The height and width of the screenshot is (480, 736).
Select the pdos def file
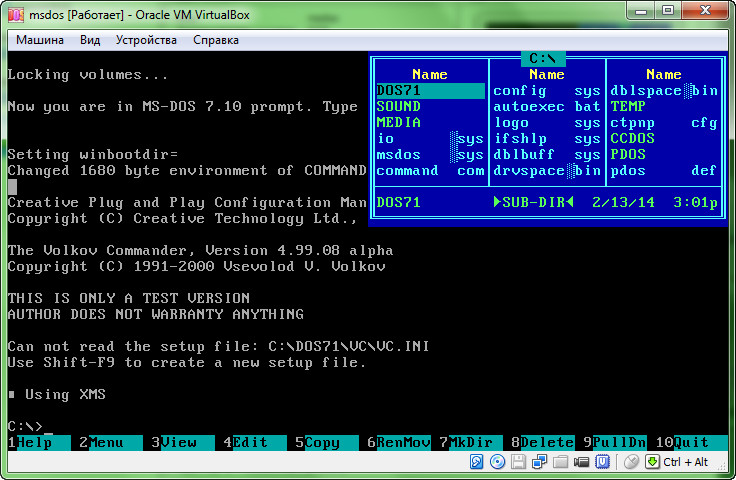pos(664,170)
